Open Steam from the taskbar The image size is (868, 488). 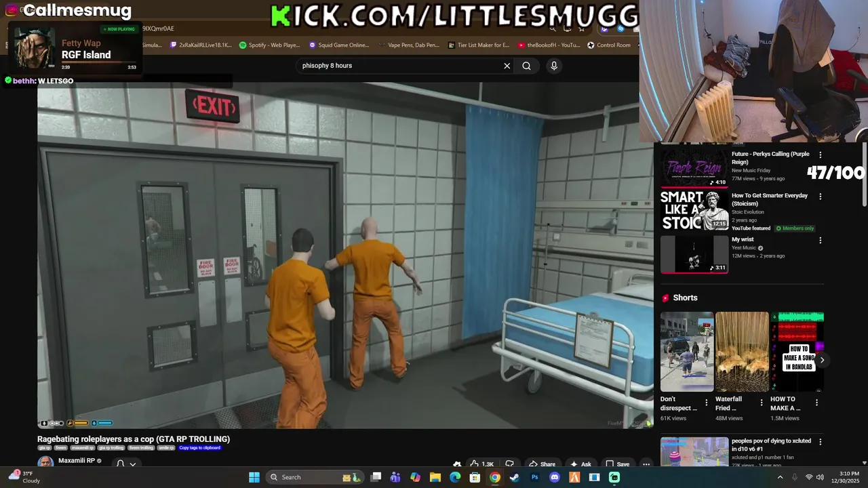tap(515, 477)
